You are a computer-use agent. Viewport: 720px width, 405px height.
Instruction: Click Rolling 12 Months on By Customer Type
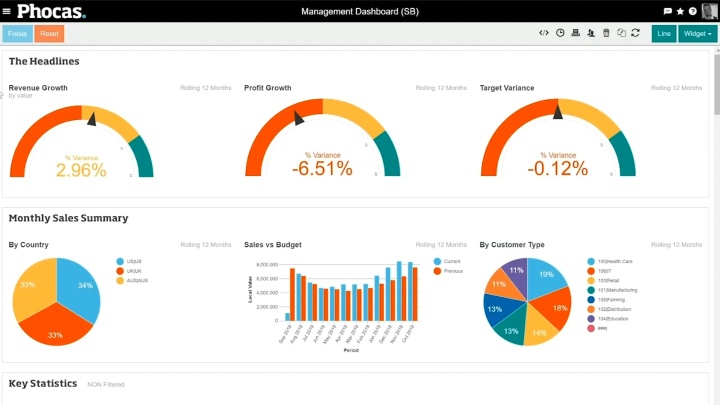pyautogui.click(x=677, y=245)
